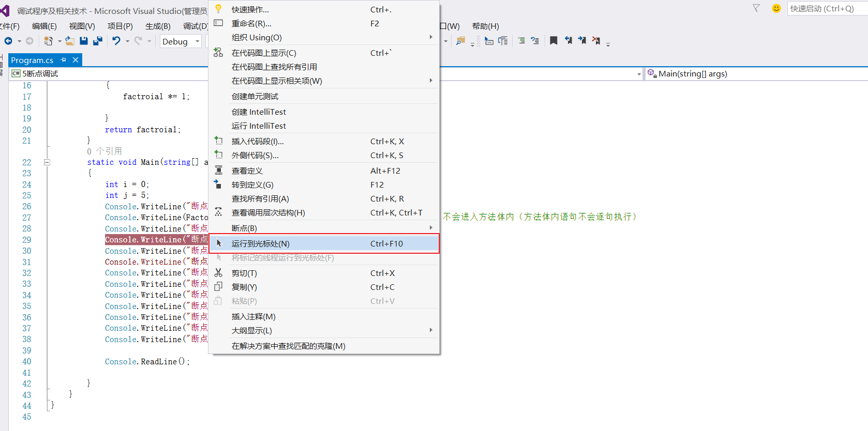Click the Undo arrow icon

pyautogui.click(x=116, y=41)
